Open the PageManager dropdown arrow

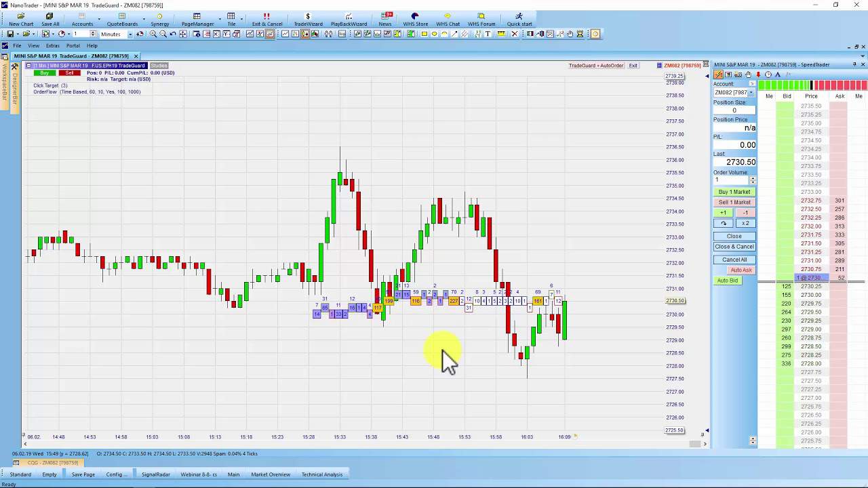pos(219,20)
